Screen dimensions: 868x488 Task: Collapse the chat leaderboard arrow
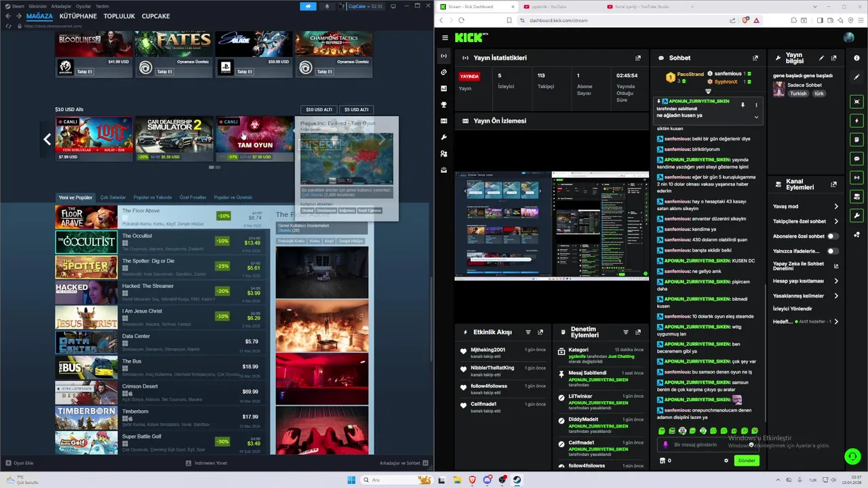[708, 91]
